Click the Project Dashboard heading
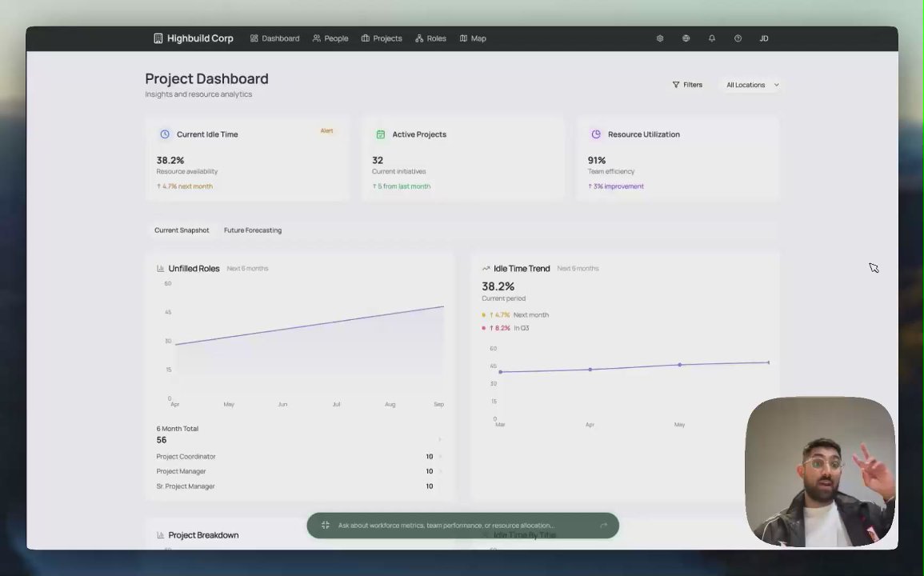 pyautogui.click(x=207, y=78)
